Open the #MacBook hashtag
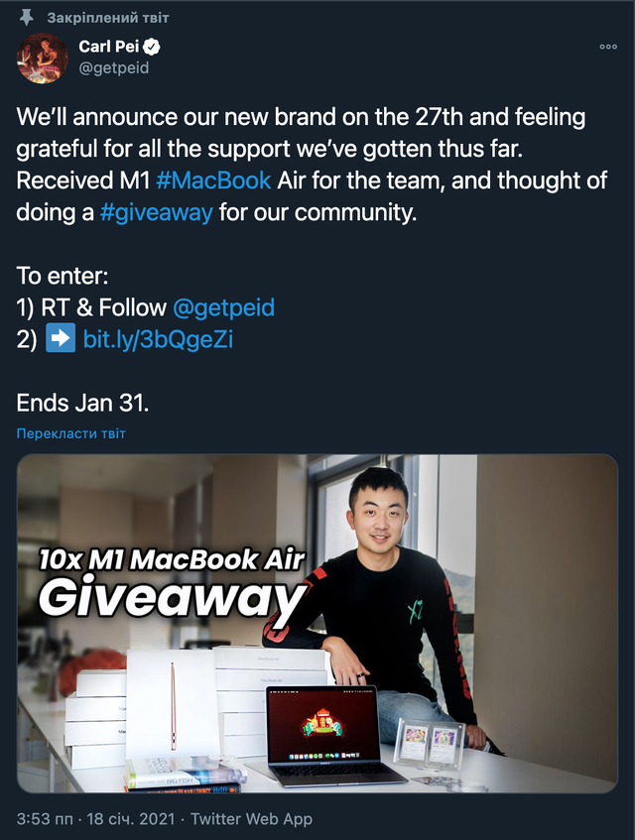 tap(213, 180)
